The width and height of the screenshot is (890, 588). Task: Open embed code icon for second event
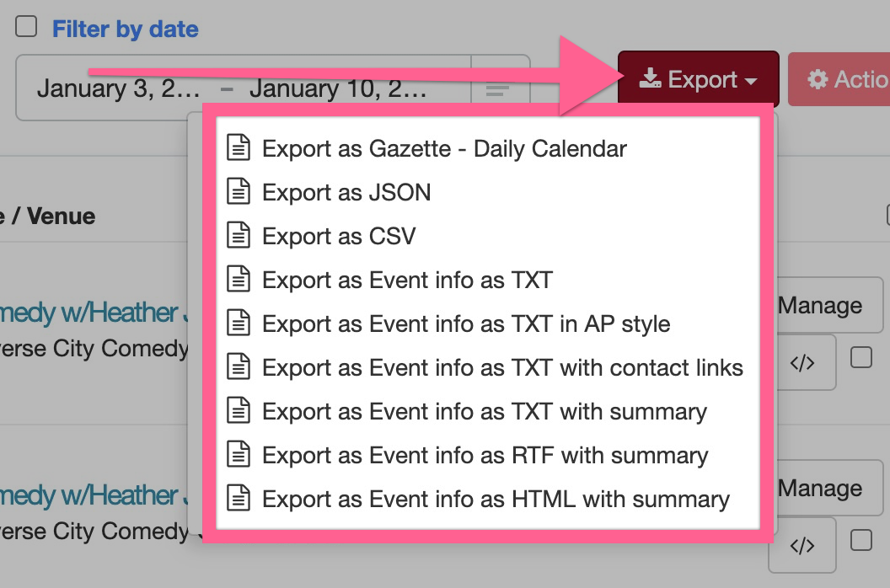tap(802, 545)
